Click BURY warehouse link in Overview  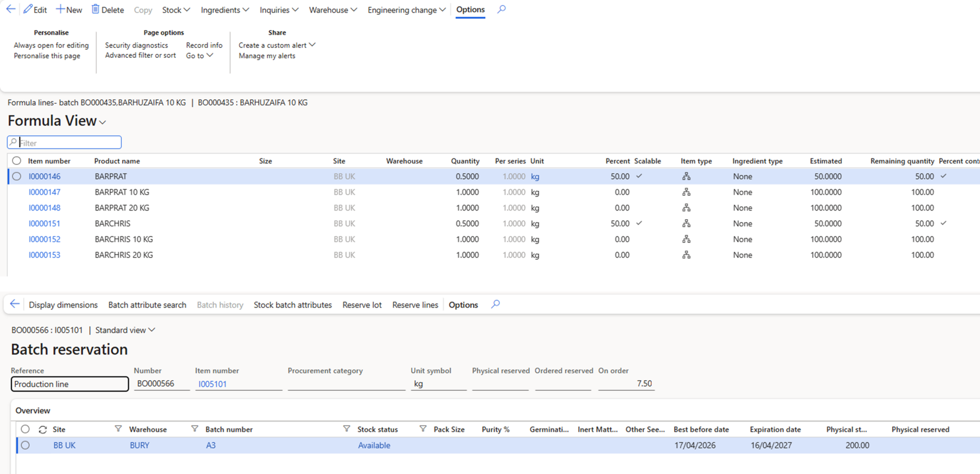coord(140,445)
